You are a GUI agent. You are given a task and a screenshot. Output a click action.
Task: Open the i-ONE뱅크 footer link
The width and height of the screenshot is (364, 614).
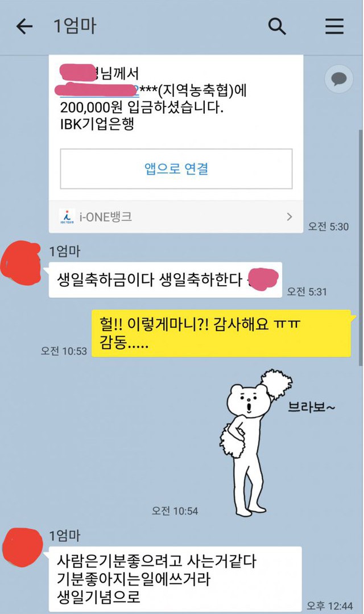click(x=176, y=217)
